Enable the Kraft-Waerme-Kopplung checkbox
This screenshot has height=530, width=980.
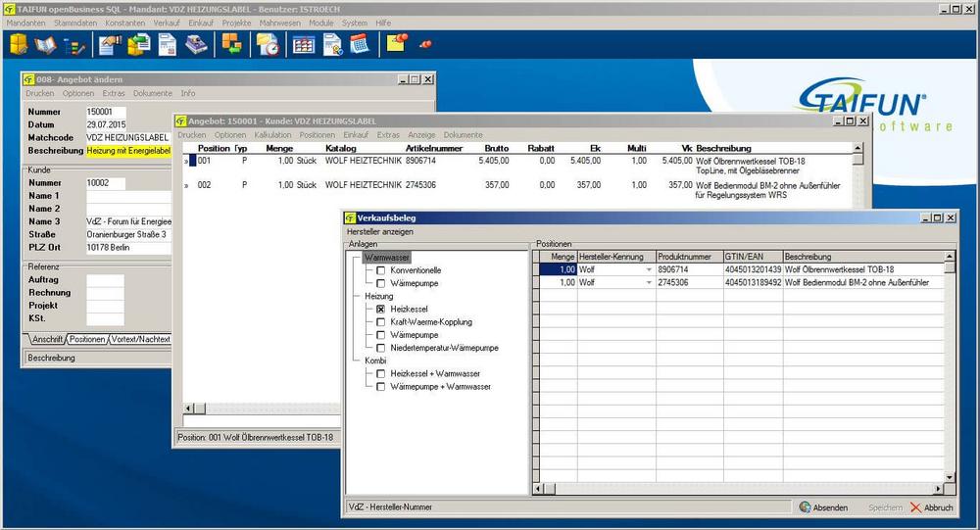click(381, 321)
